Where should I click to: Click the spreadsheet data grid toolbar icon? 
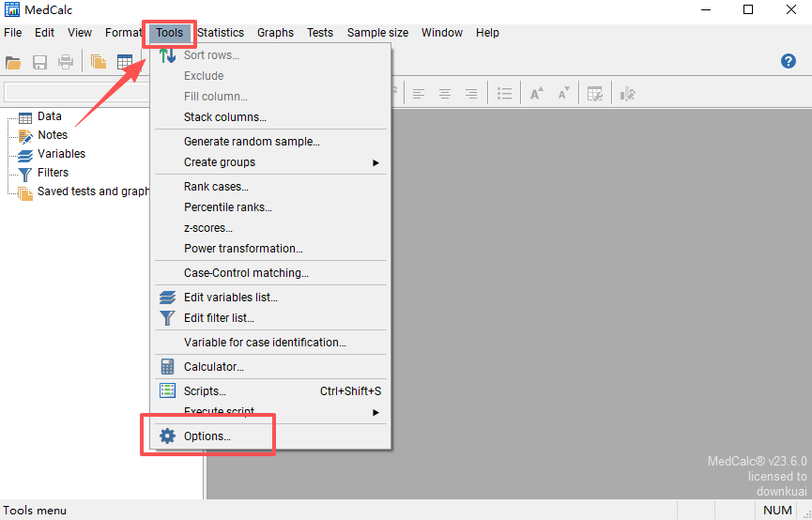coord(125,63)
